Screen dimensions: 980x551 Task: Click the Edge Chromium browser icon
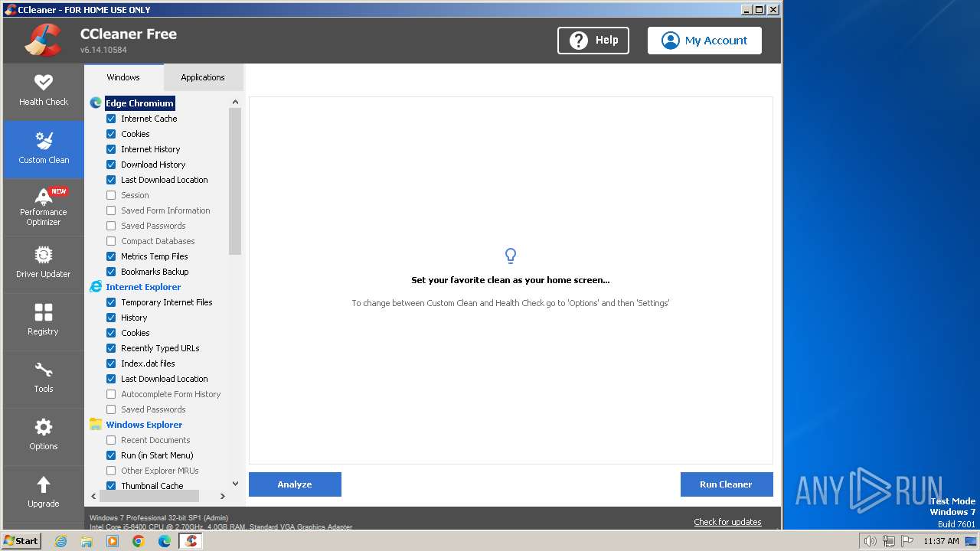(96, 103)
